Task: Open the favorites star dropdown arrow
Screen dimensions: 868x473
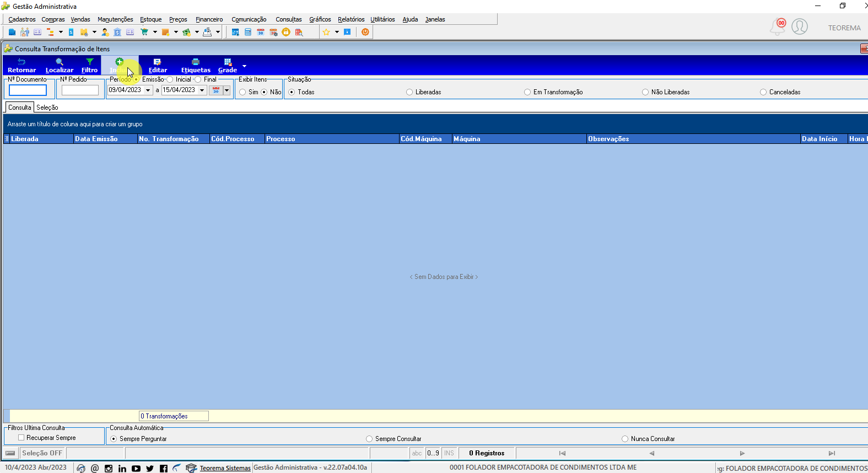Action: point(337,32)
